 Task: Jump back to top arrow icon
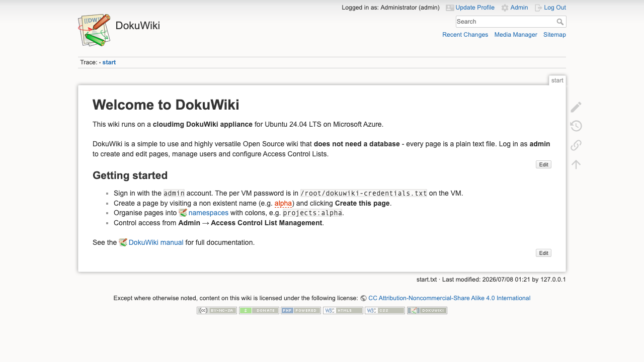[x=576, y=164]
